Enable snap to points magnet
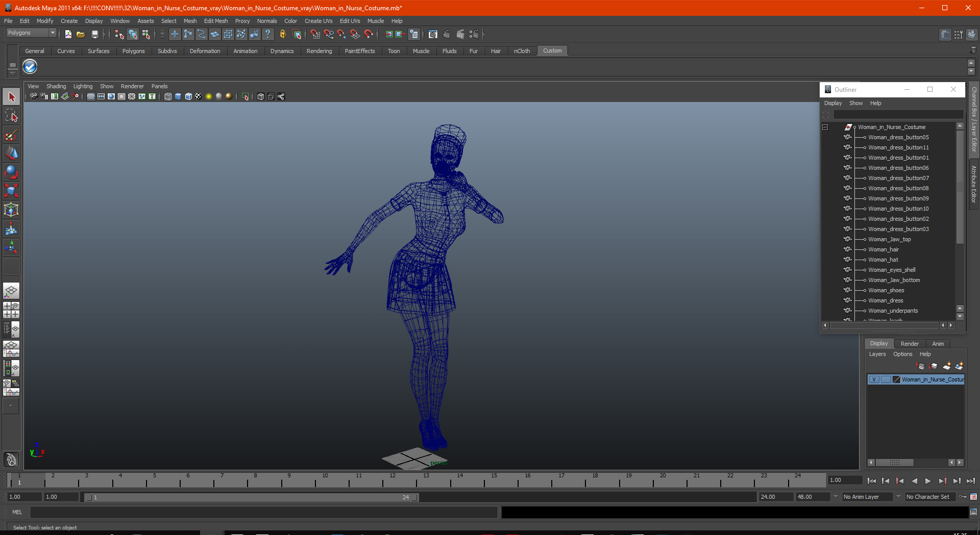980x535 pixels. (342, 34)
